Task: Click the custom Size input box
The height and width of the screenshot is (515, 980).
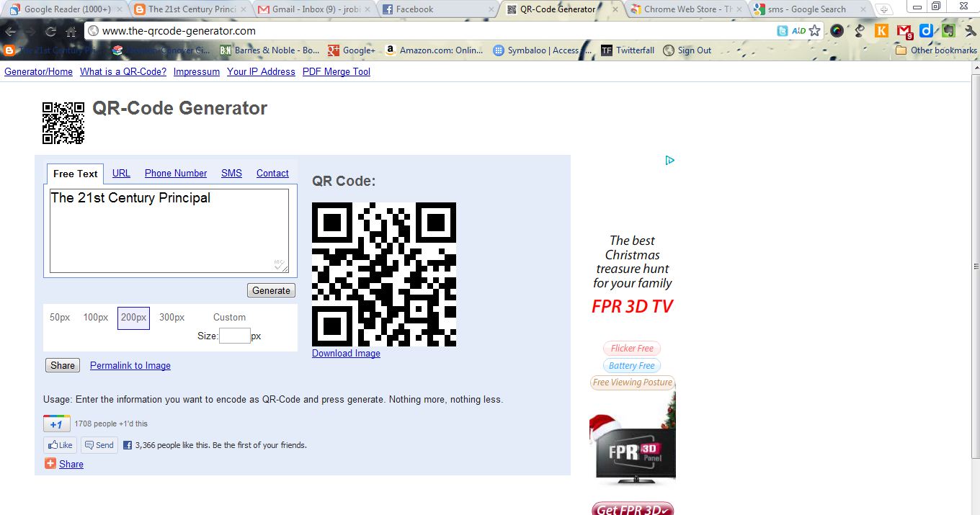Action: (235, 336)
